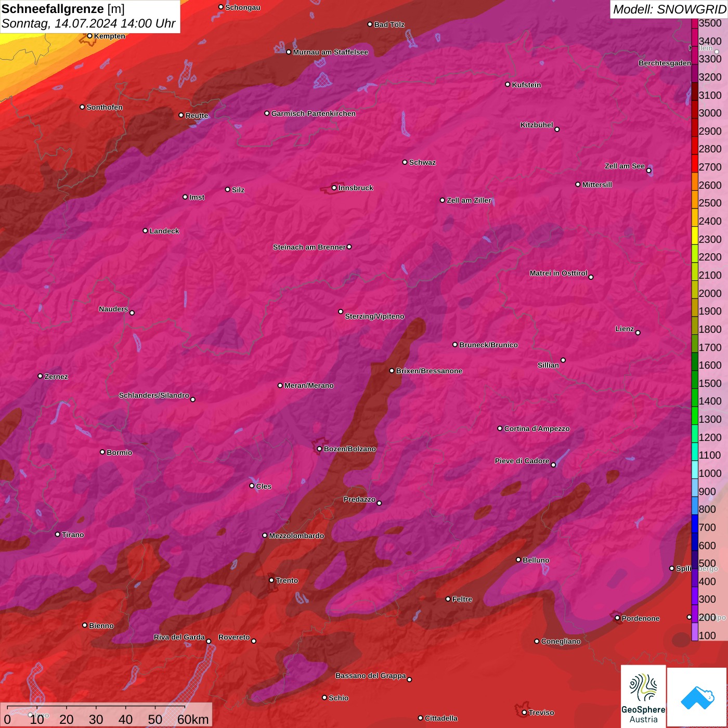Click the Modell: SNOWGRID label

(x=669, y=9)
